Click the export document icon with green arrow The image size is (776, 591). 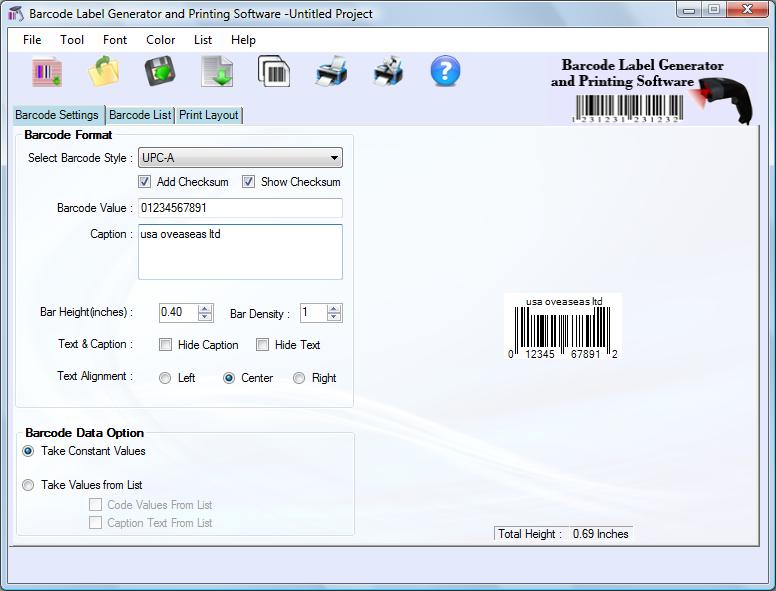point(217,72)
